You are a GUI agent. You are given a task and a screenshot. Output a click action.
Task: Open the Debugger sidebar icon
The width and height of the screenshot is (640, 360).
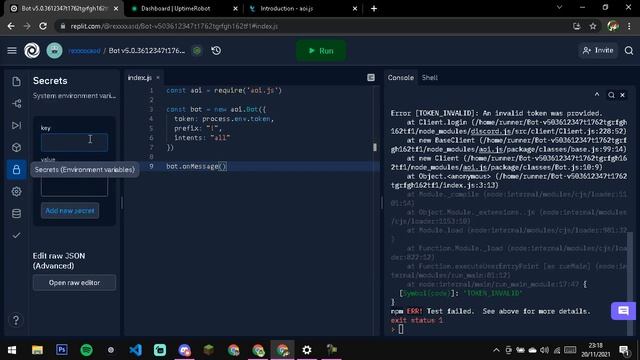tap(16, 125)
